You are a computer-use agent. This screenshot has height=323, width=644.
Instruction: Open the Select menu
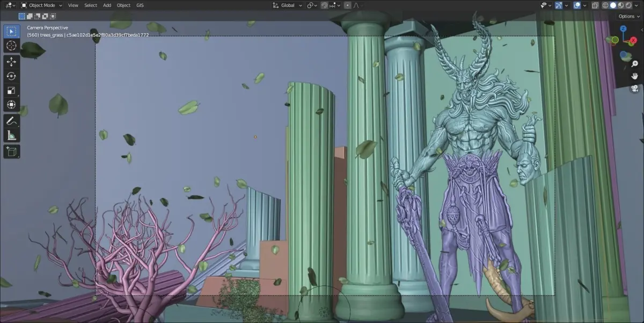coord(91,5)
